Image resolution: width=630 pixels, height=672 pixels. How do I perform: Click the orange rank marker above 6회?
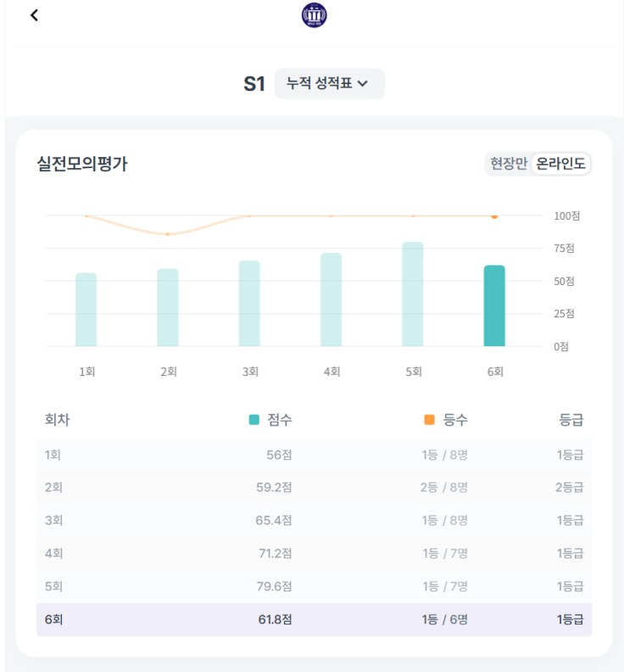pyautogui.click(x=494, y=216)
